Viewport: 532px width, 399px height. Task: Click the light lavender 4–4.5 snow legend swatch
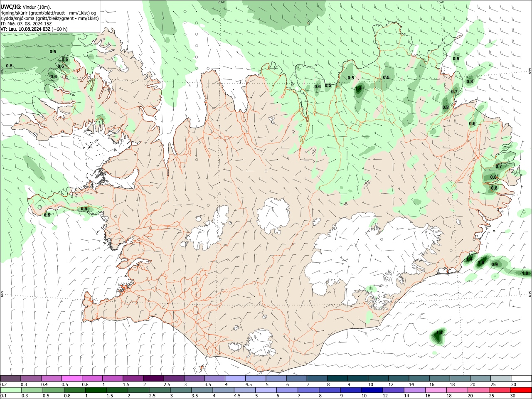(x=235, y=378)
